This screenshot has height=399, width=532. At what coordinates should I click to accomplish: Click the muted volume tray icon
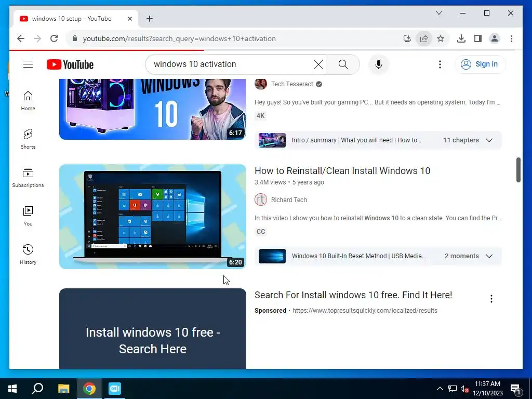(465, 389)
